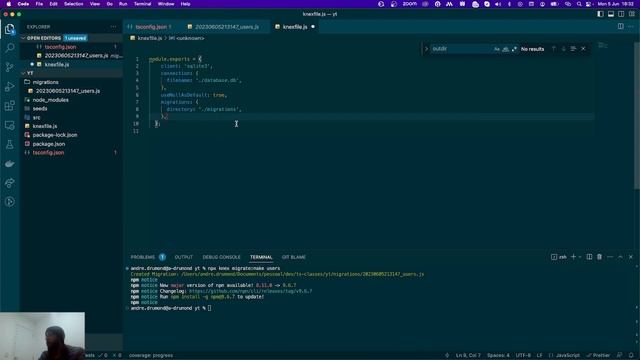Toggle Match Case in find widget
This screenshot has height=360, width=640.
pyautogui.click(x=497, y=49)
